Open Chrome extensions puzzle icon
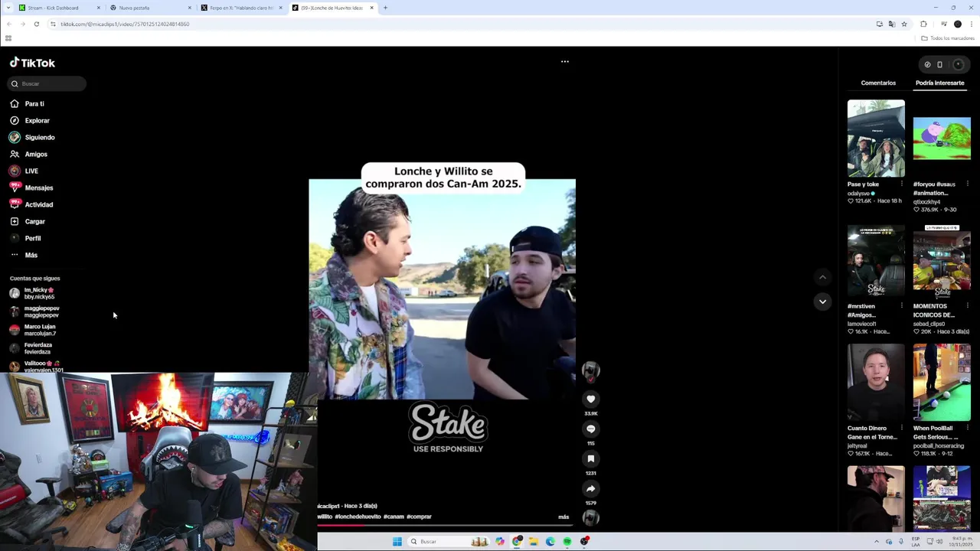This screenshot has width=980, height=551. 923,24
